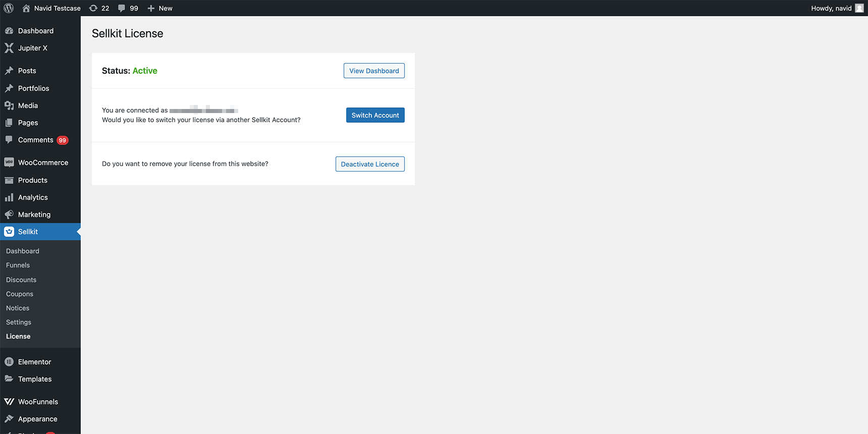Open Sellkit Funnels submenu
This screenshot has width=868, height=434.
coord(18,265)
